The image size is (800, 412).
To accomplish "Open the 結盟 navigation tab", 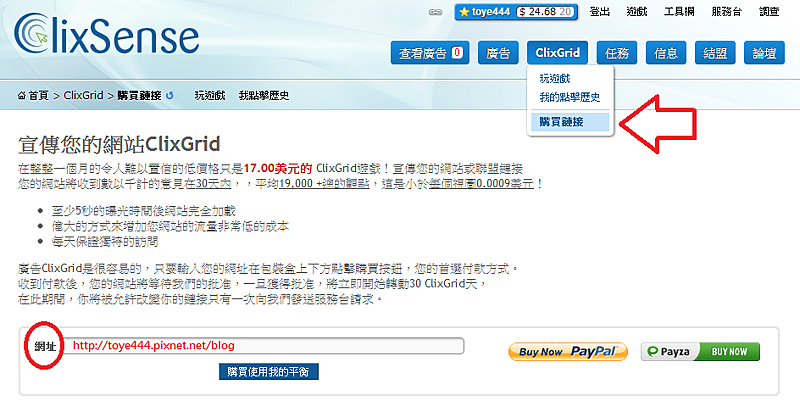I will coord(715,53).
